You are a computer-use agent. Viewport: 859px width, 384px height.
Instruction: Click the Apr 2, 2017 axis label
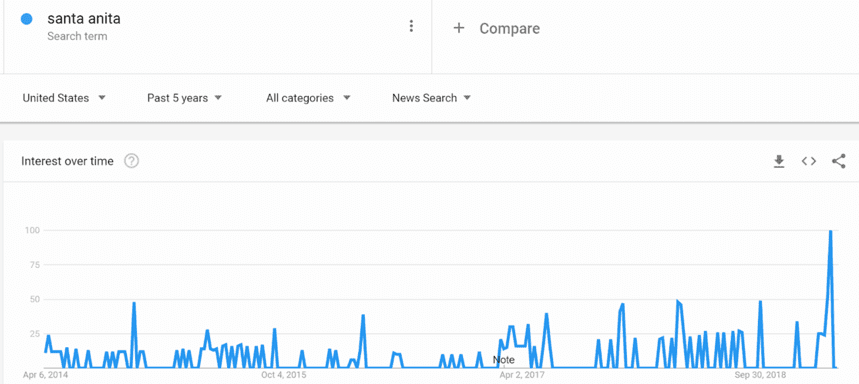tap(522, 375)
